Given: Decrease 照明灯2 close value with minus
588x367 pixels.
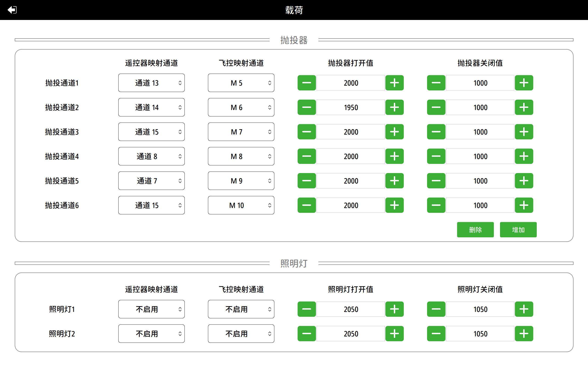Looking at the screenshot, I should [x=436, y=334].
